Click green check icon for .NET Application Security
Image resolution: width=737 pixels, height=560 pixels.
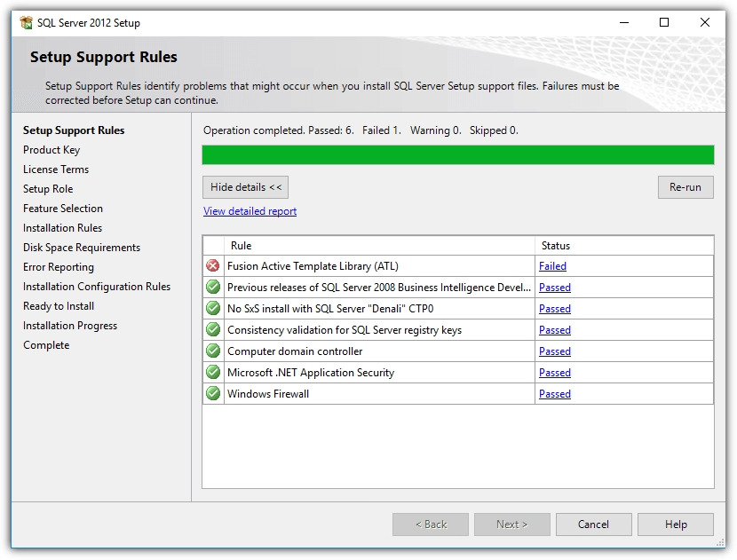[213, 372]
